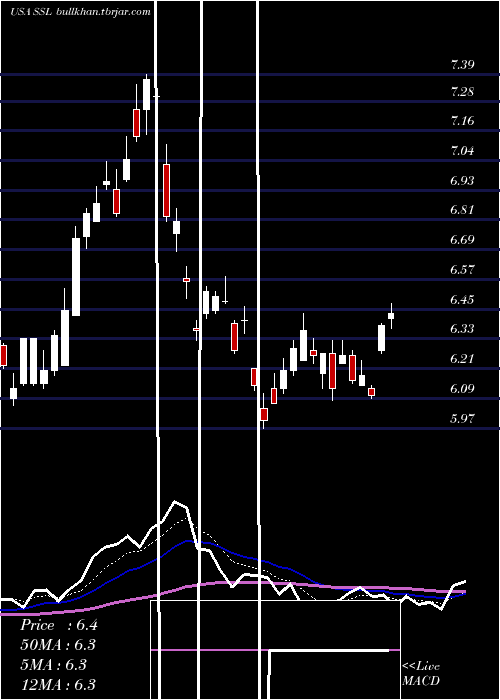Click the '<<Live MACD' label

[421, 674]
